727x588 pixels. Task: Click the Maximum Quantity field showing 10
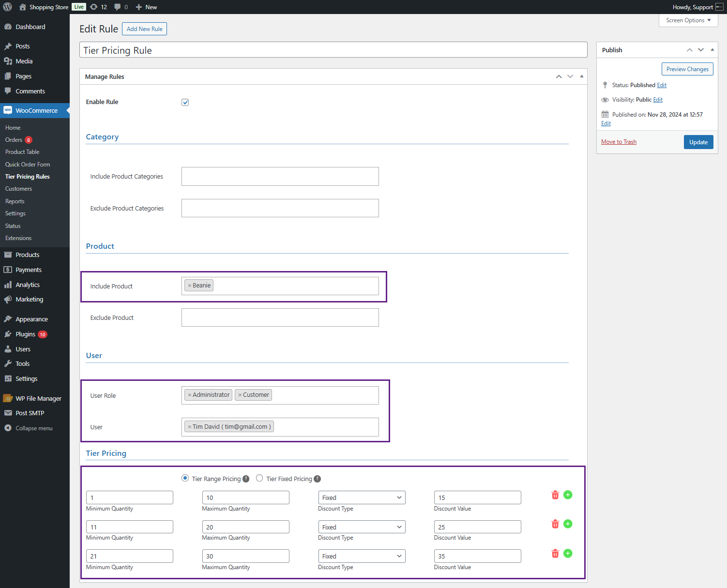[246, 498]
